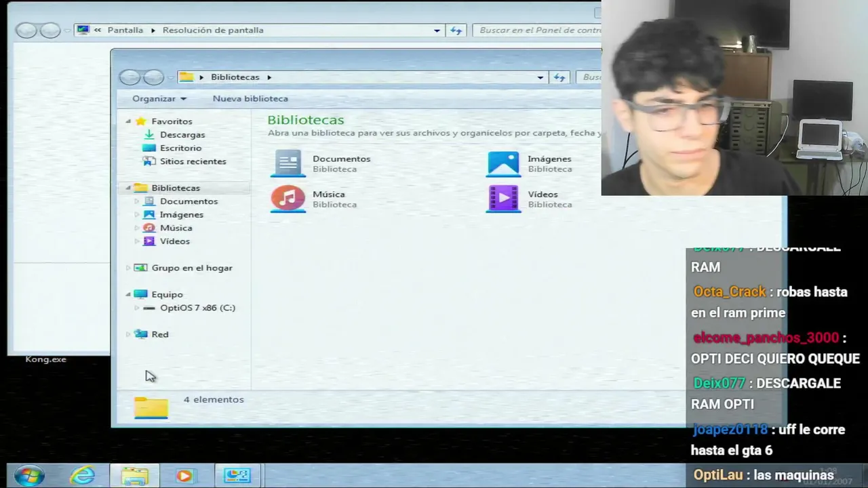The width and height of the screenshot is (868, 488).
Task: Click the Equipo computer icon
Action: click(140, 294)
